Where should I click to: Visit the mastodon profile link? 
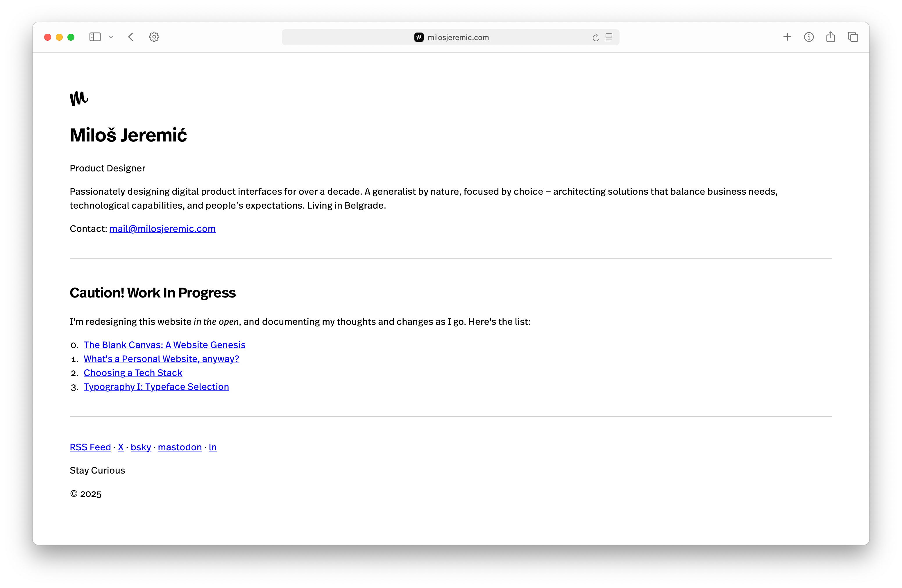click(x=180, y=447)
